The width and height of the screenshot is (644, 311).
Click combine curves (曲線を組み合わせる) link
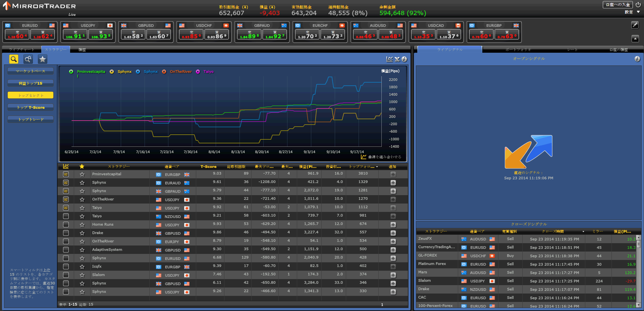coord(381,157)
